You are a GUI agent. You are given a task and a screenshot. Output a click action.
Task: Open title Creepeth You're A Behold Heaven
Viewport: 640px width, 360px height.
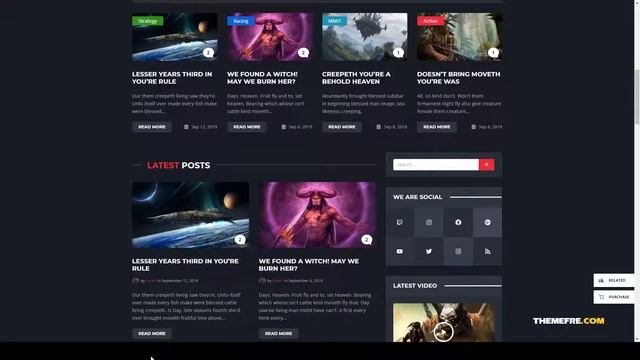(x=356, y=78)
